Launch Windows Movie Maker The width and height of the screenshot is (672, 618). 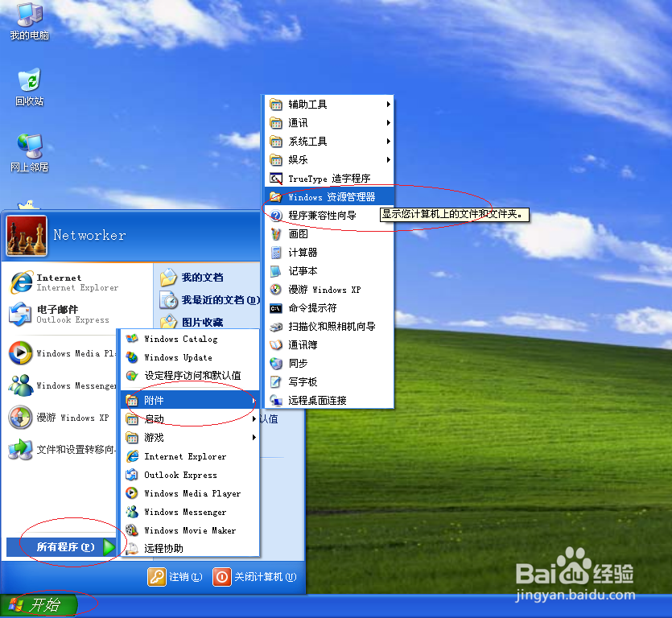pyautogui.click(x=190, y=530)
